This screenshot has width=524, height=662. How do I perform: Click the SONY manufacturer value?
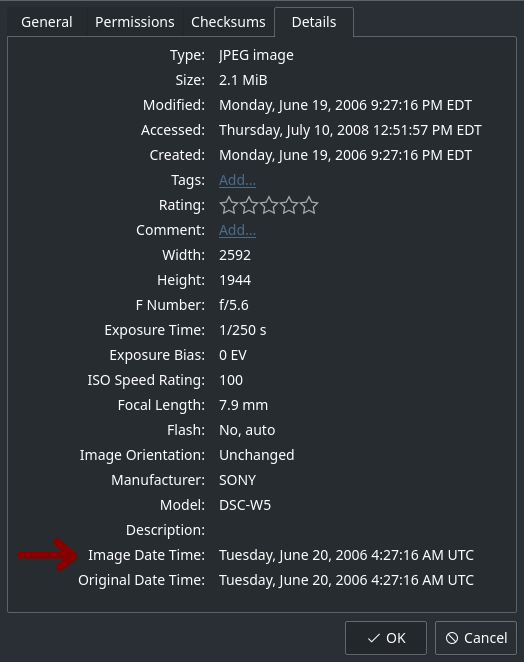pyautogui.click(x=237, y=480)
